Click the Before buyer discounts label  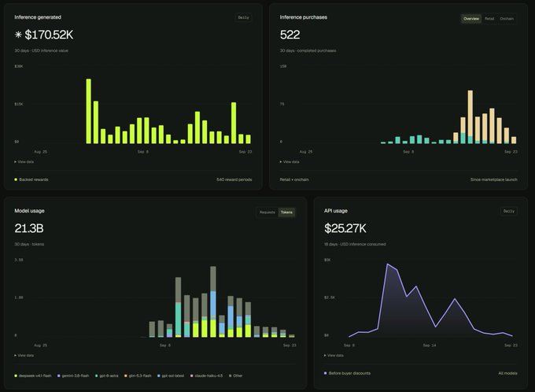pos(349,373)
